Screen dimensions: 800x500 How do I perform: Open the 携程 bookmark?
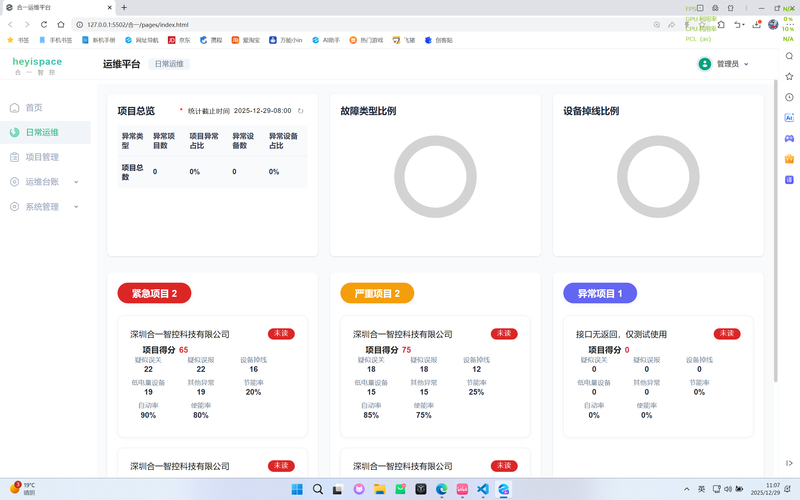pos(211,40)
